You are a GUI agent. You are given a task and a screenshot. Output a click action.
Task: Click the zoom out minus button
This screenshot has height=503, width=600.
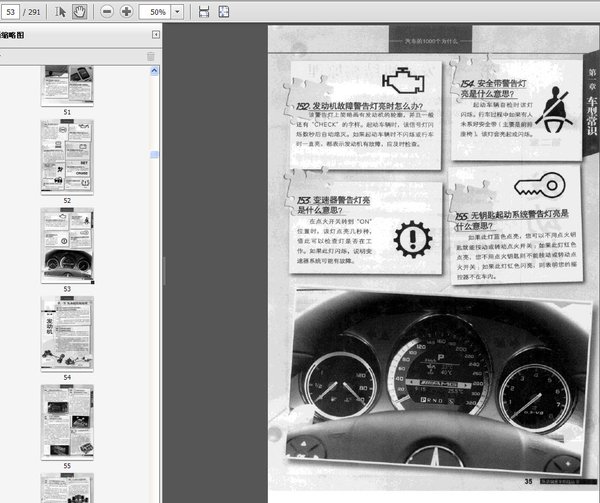[x=106, y=11]
